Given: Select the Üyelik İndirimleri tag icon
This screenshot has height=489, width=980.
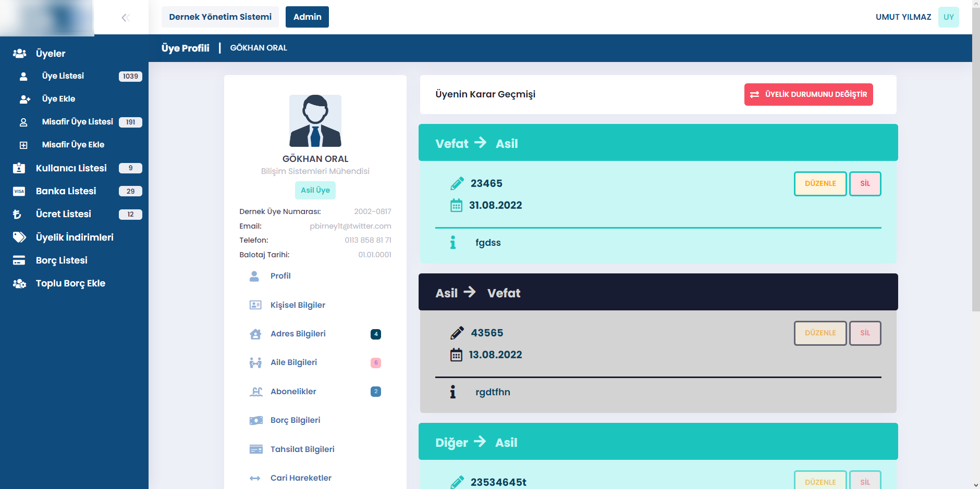Looking at the screenshot, I should [x=19, y=237].
